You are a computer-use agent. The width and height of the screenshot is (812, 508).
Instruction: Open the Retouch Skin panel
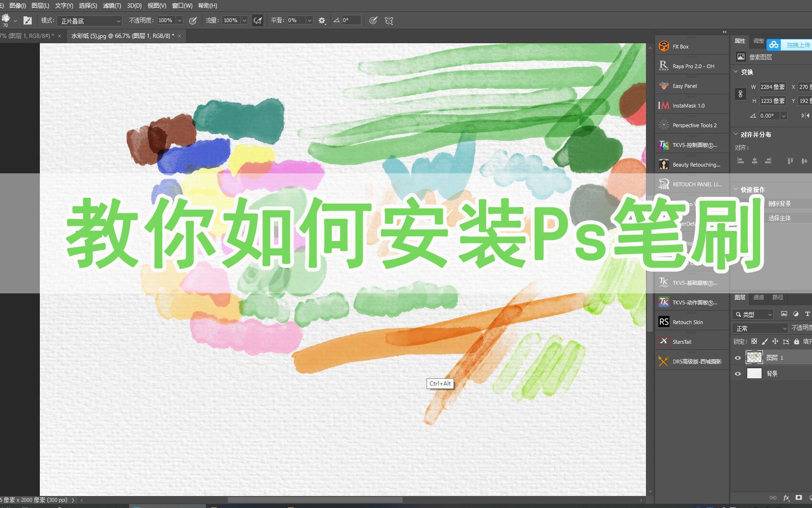687,322
